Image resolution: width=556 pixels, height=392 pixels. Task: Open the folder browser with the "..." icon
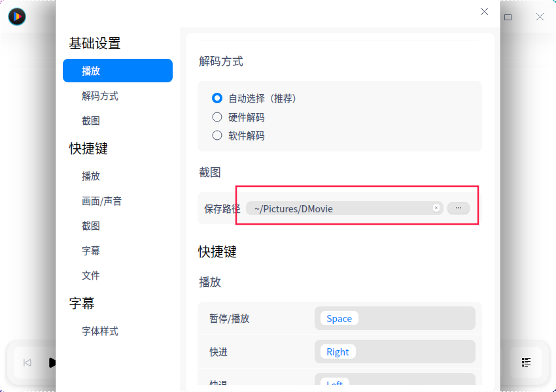tap(459, 208)
